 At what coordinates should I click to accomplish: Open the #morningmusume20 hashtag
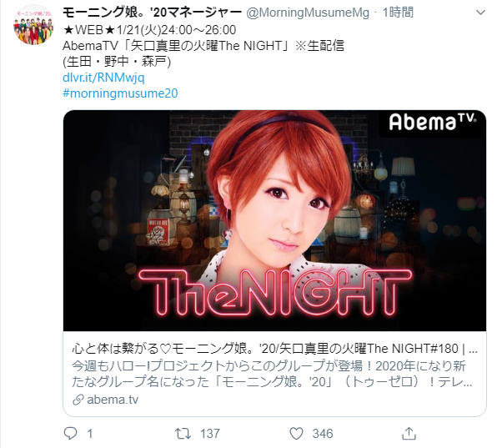pyautogui.click(x=120, y=93)
